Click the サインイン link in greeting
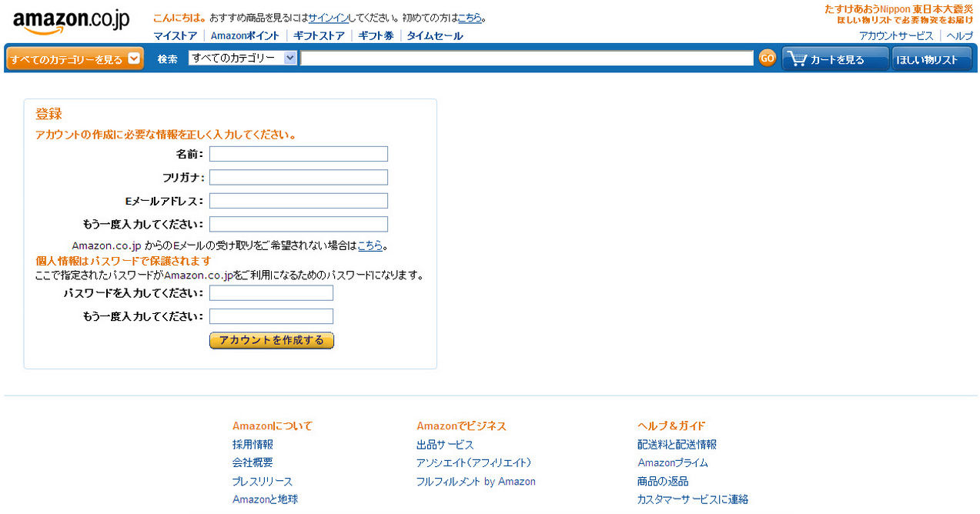 tap(329, 18)
